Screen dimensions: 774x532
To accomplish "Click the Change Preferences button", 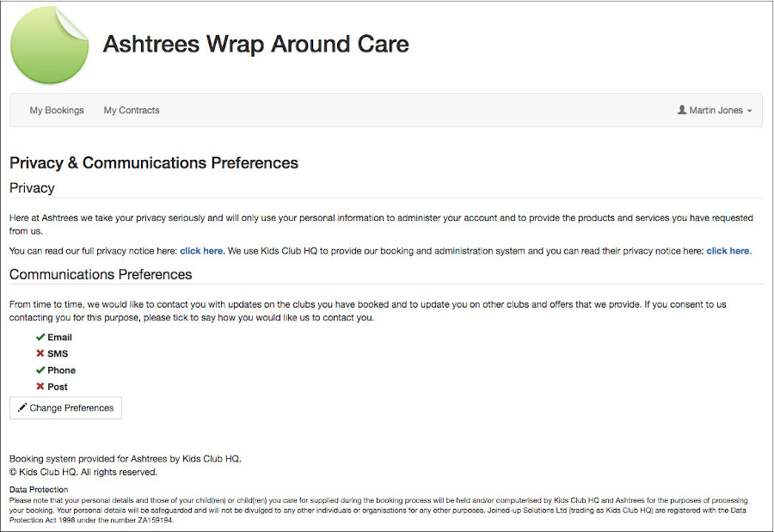I will point(65,407).
